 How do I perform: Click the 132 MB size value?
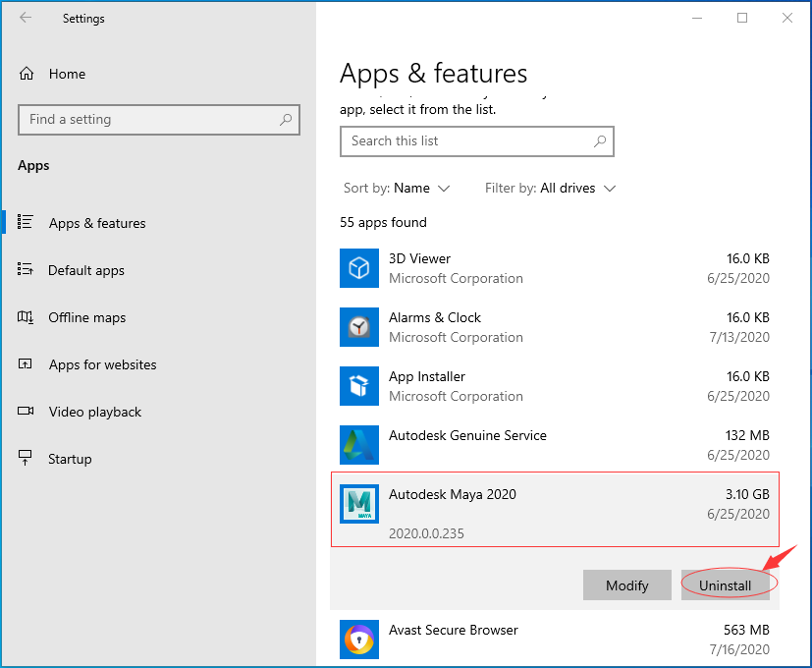(x=747, y=435)
